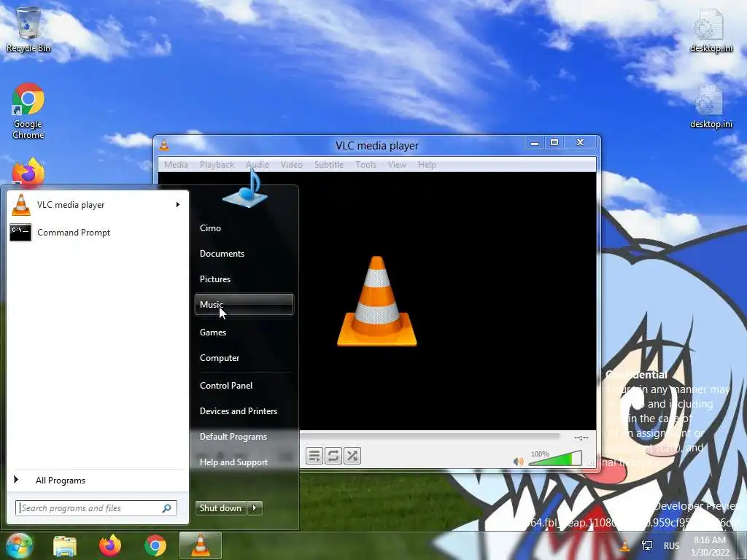Open Firefox from the taskbar
The image size is (747, 560).
coord(110,545)
